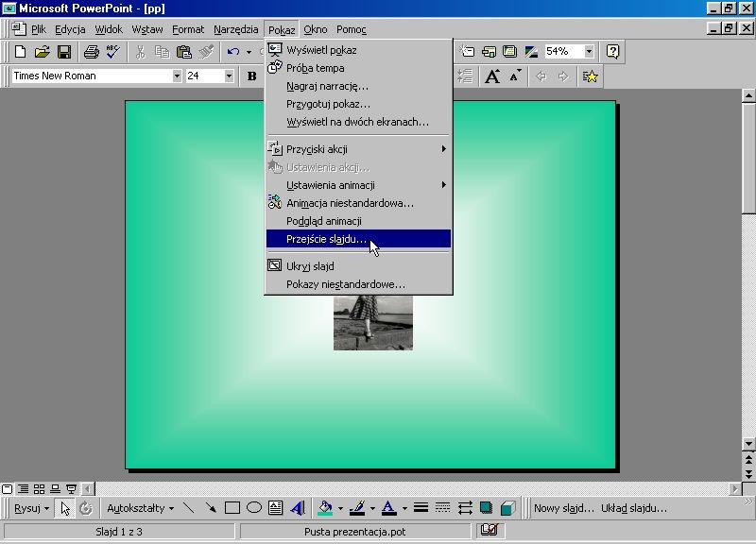Open font size dropdown showing 24
The image size is (756, 544).
pyautogui.click(x=229, y=76)
